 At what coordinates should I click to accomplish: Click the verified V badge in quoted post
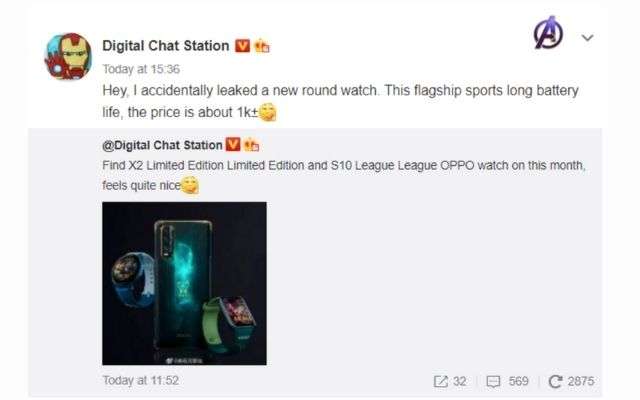[x=233, y=144]
